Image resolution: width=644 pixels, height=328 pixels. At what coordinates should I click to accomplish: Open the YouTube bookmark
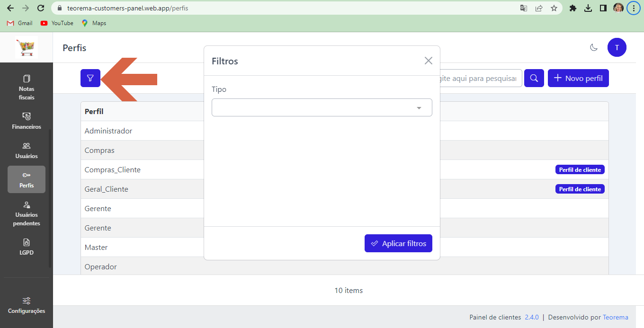[57, 23]
